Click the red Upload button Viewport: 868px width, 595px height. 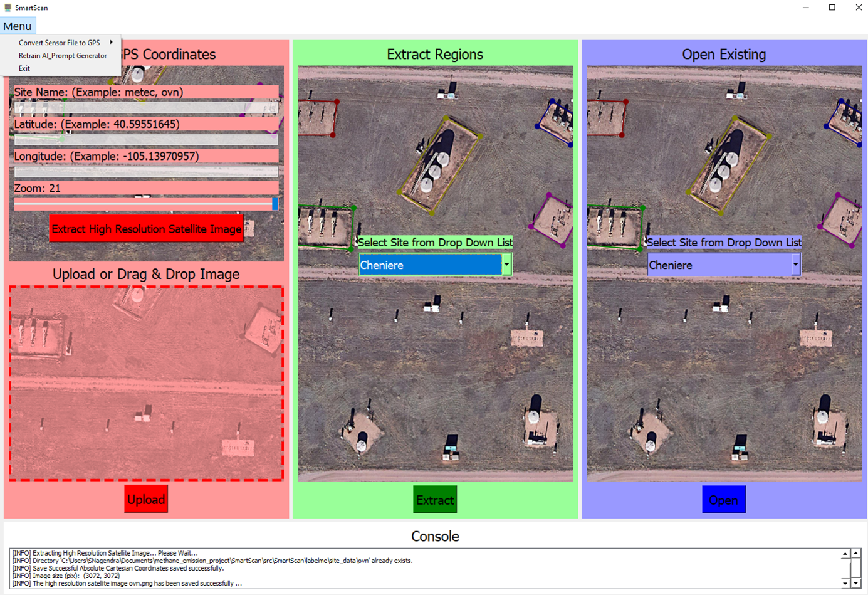tap(146, 499)
